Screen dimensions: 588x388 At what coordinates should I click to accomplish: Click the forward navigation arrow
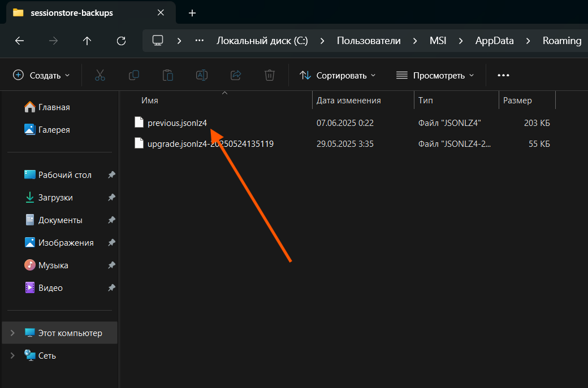(x=53, y=41)
